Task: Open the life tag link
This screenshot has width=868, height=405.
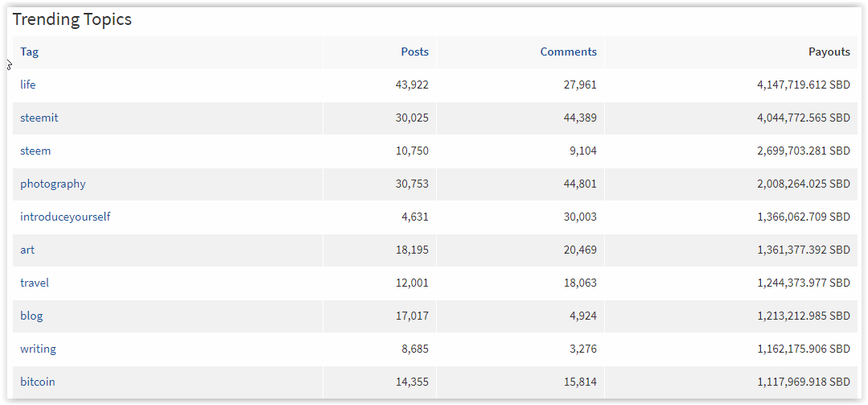Action: pos(27,85)
